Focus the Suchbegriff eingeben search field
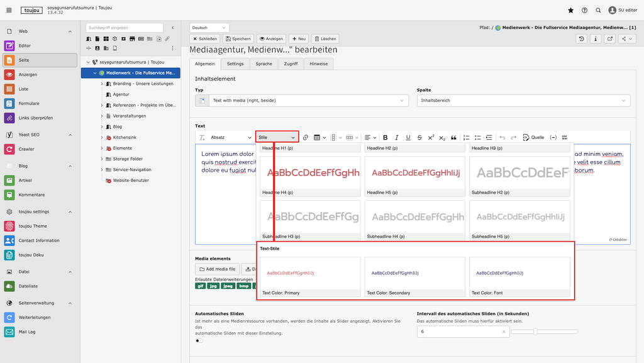Image resolution: width=644 pixels, height=363 pixels. [x=125, y=28]
